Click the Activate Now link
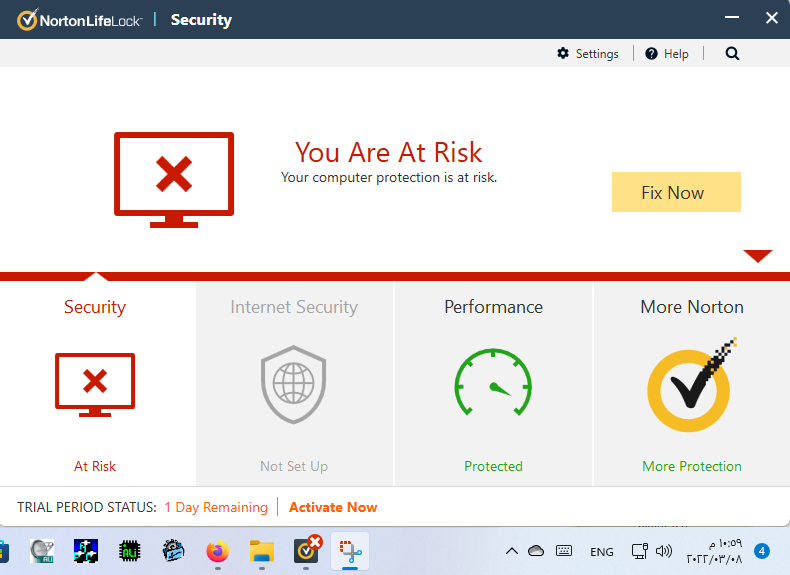This screenshot has width=790, height=575. pyautogui.click(x=333, y=507)
